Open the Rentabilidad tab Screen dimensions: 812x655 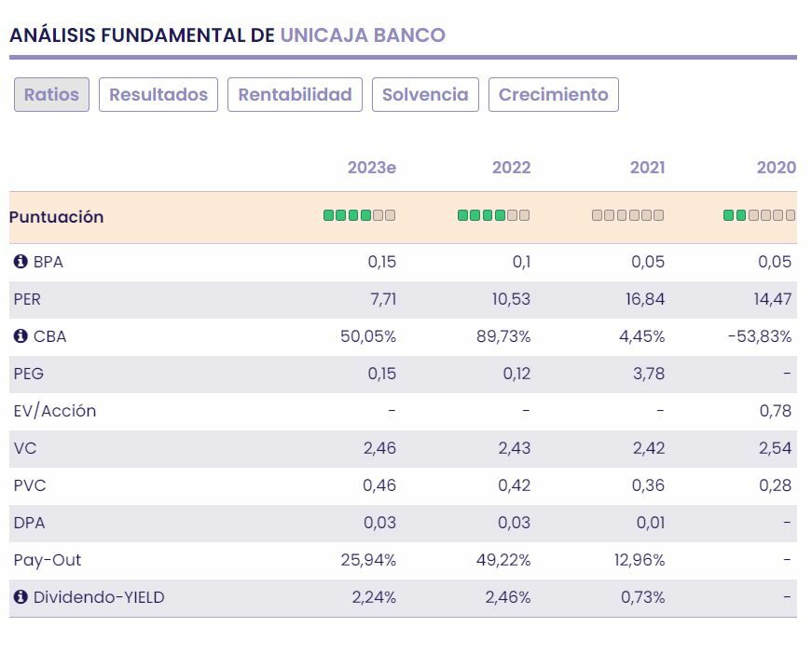click(x=295, y=95)
